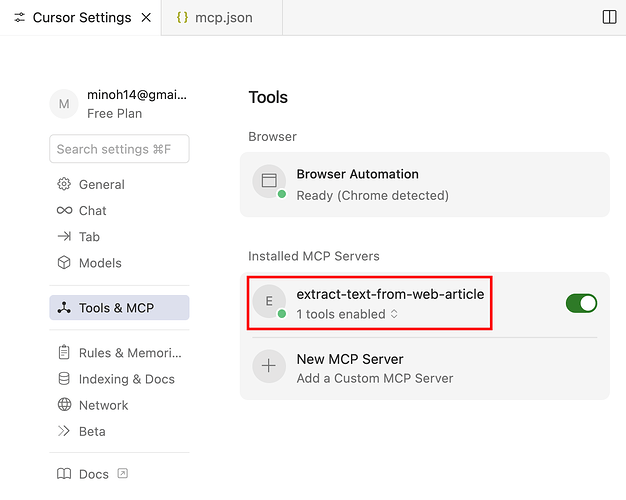Image resolution: width=626 pixels, height=500 pixels.
Task: Click the split editor layout icon
Action: (x=609, y=17)
